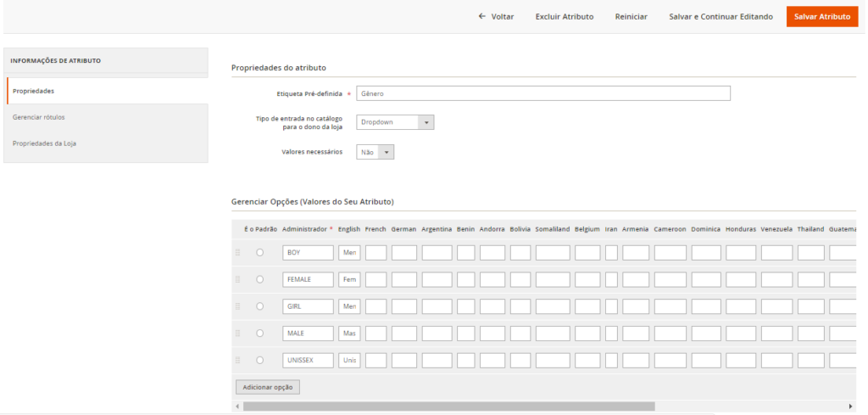
Task: Click the Somaliland column header
Action: pos(553,229)
